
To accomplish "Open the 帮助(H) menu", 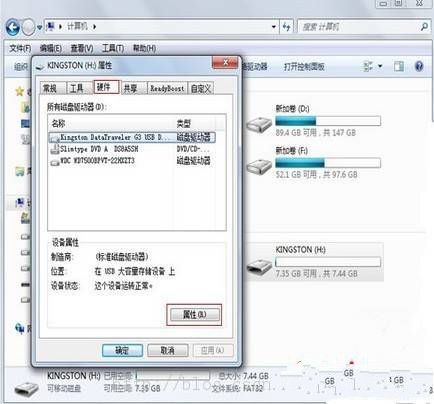I will point(144,48).
